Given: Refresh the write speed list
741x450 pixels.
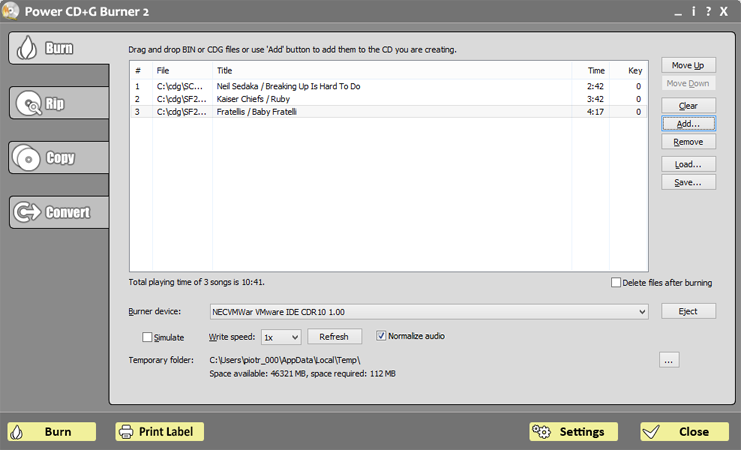Looking at the screenshot, I should 334,337.
